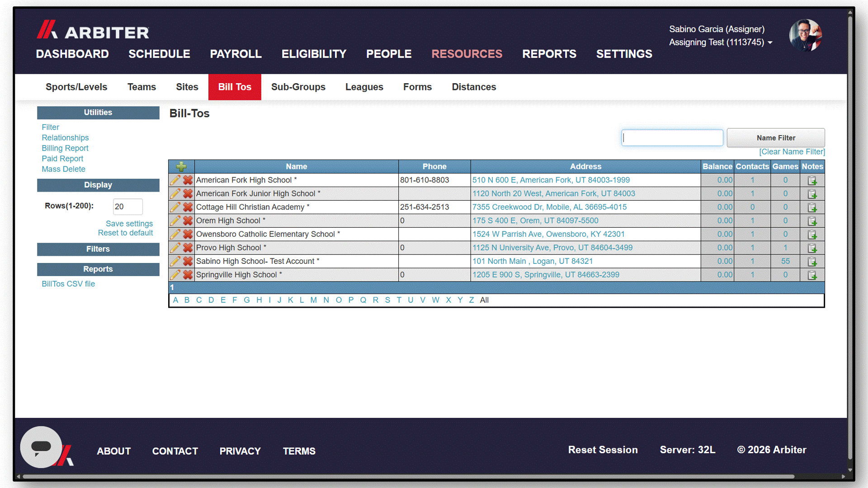
Task: Edit Cottage Hill Christian Academy pencil icon
Action: pyautogui.click(x=175, y=207)
